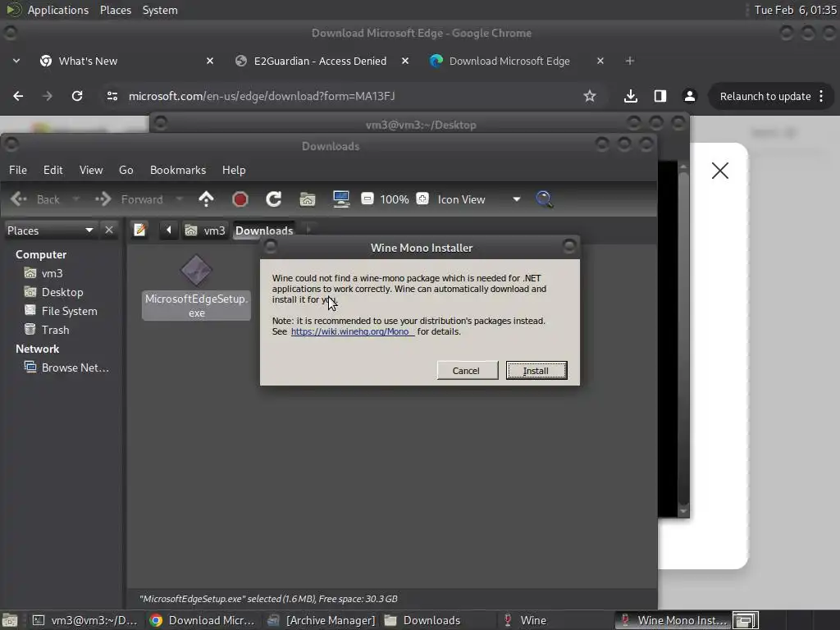Open the File menu

(18, 170)
